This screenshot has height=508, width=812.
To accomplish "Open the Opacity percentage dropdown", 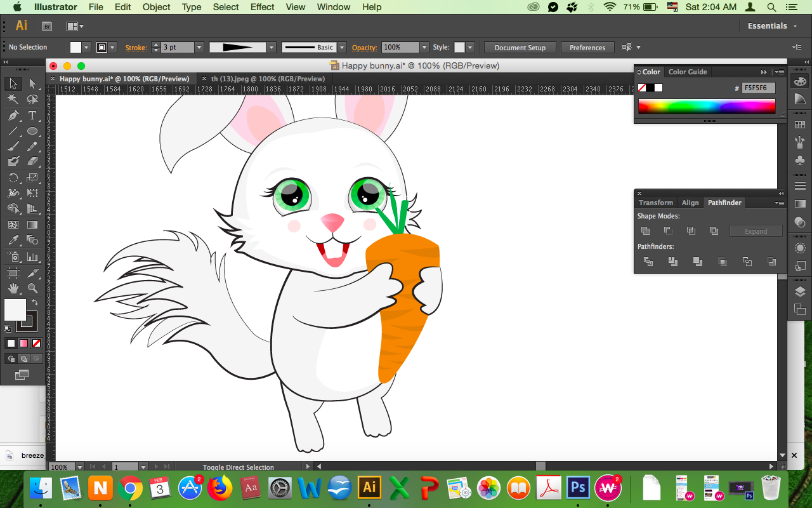I will point(424,48).
